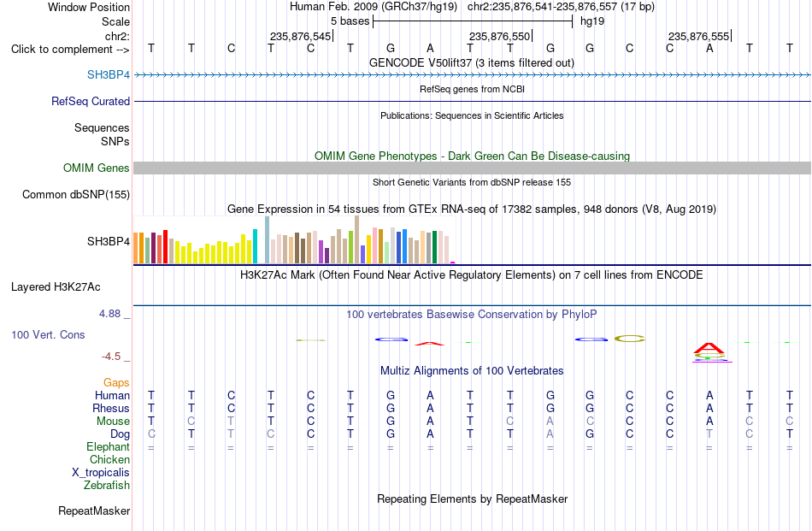Screen dimensions: 812x531
Task: Click the Common dbSNP(155) label
Action: pos(75,194)
